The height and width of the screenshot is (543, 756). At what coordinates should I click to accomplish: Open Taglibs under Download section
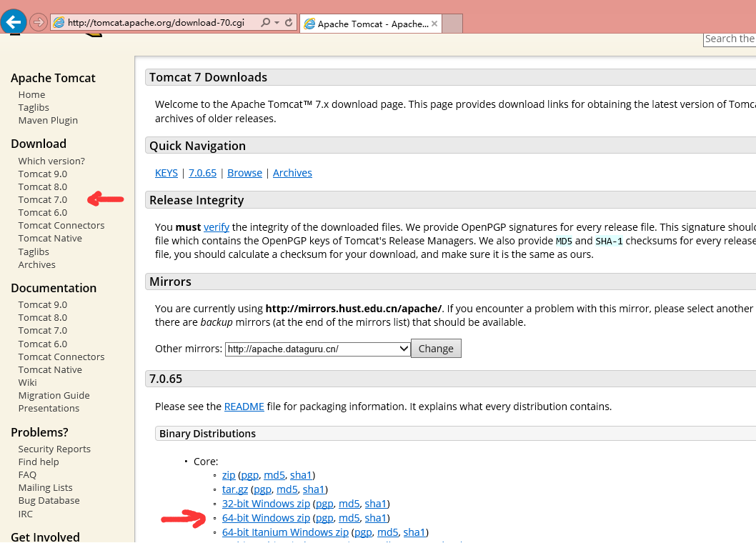pyautogui.click(x=34, y=251)
